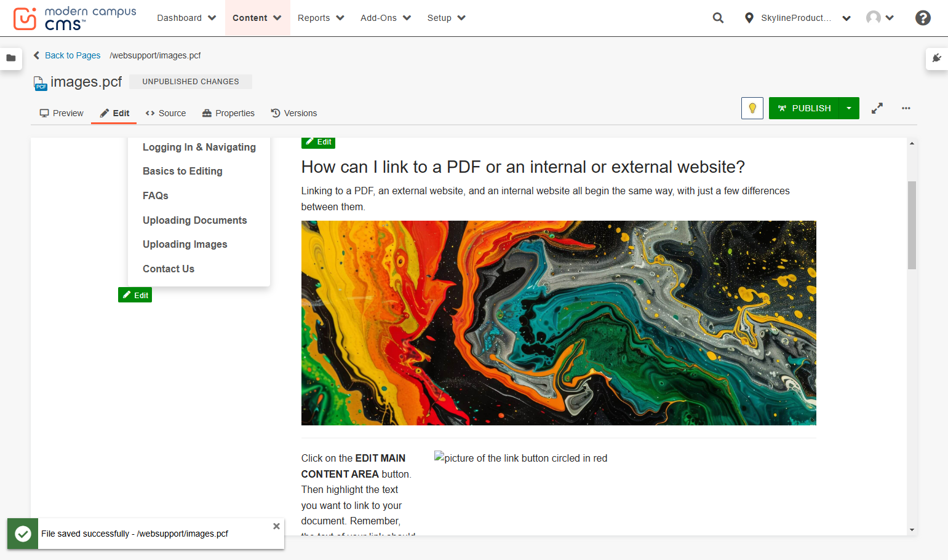Click the lightbulb page check icon
Viewport: 948px width, 560px height.
pos(752,108)
